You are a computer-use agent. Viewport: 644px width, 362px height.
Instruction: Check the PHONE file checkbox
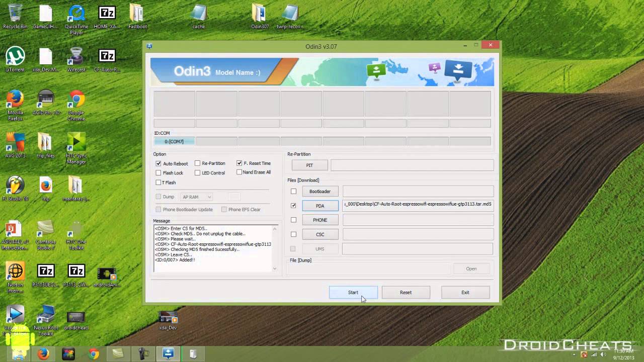point(293,220)
